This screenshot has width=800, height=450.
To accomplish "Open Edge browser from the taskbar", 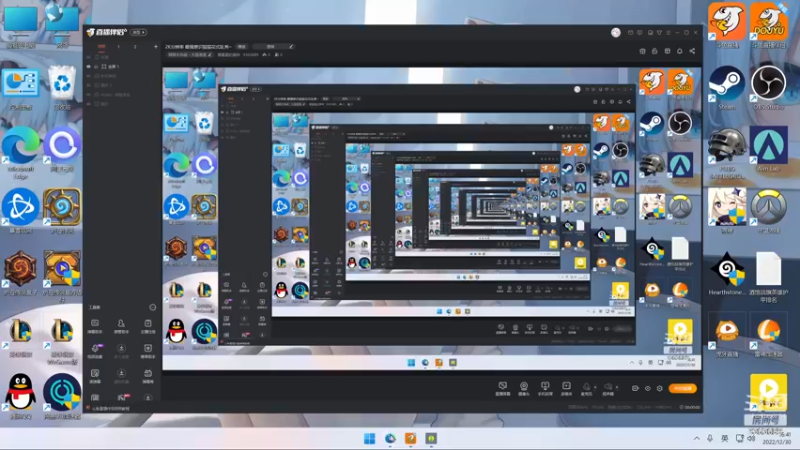I will pyautogui.click(x=390, y=438).
